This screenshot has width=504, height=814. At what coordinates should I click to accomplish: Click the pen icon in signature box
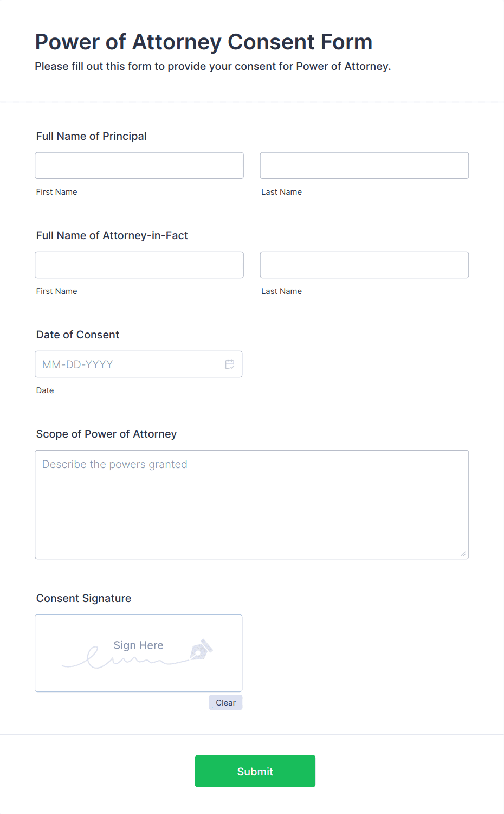click(x=201, y=649)
